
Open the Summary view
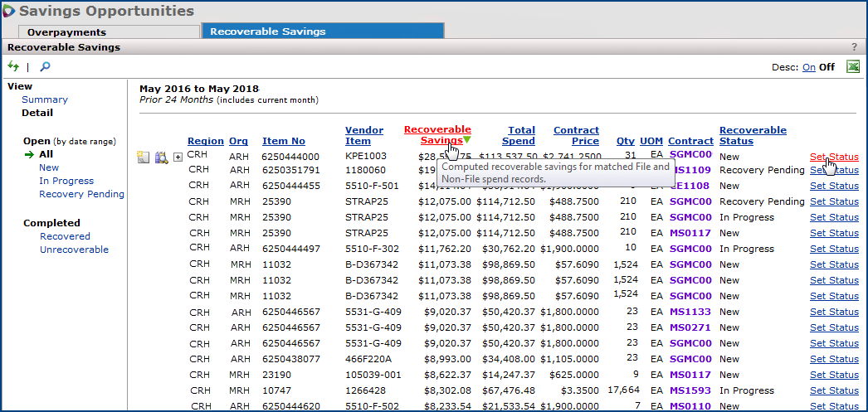tap(45, 99)
